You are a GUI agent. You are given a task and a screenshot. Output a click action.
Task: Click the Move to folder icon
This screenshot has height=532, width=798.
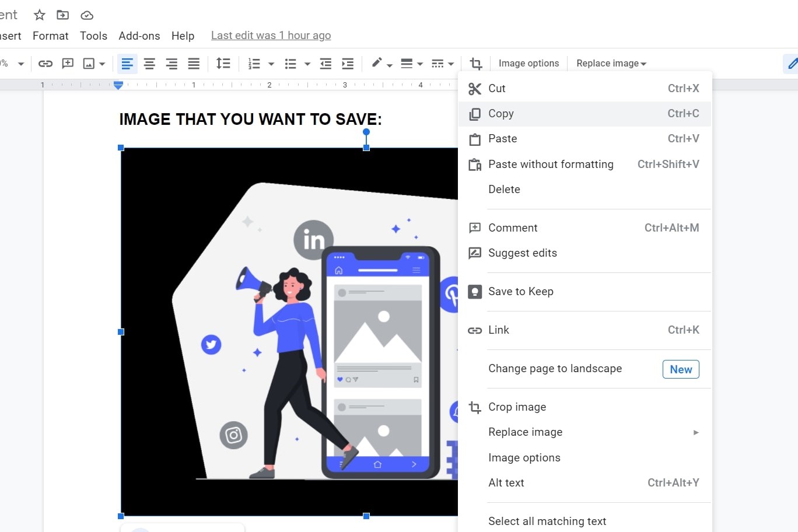pos(62,15)
